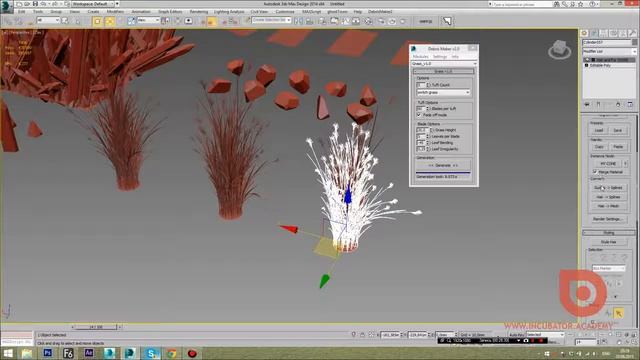Toggle the Merge Material checkbox
The width and height of the screenshot is (640, 360).
[595, 172]
